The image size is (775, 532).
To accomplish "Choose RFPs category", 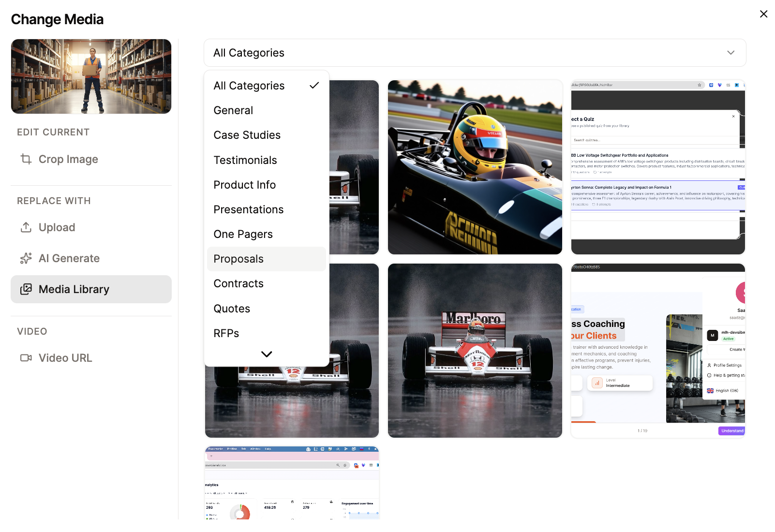I will (267, 333).
